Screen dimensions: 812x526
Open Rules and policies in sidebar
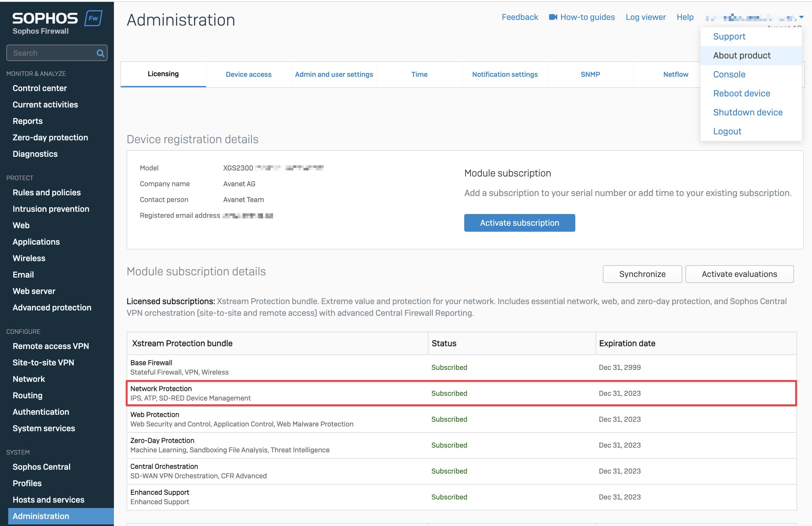pos(47,193)
